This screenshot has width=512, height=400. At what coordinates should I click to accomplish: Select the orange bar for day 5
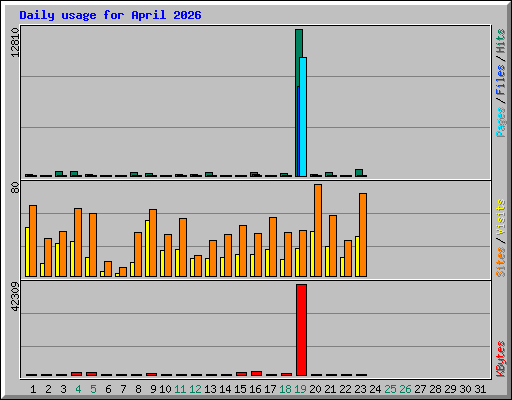(x=93, y=245)
